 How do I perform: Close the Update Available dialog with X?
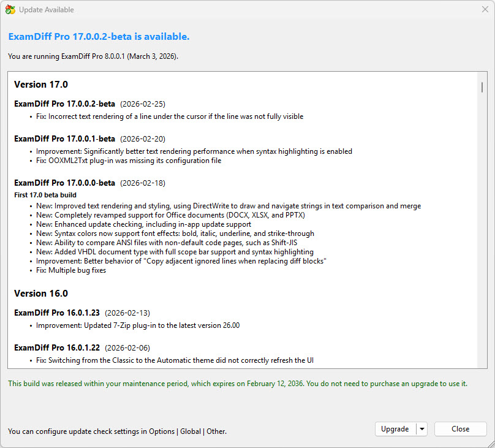[x=485, y=9]
